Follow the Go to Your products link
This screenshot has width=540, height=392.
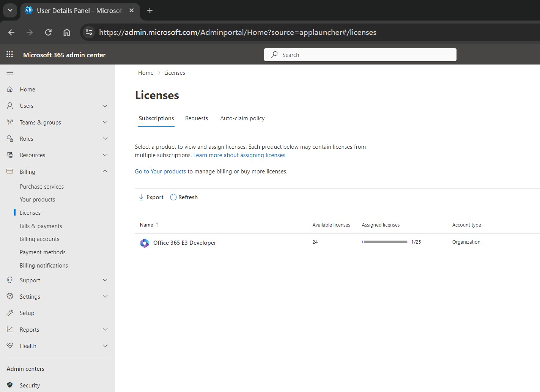[160, 172]
